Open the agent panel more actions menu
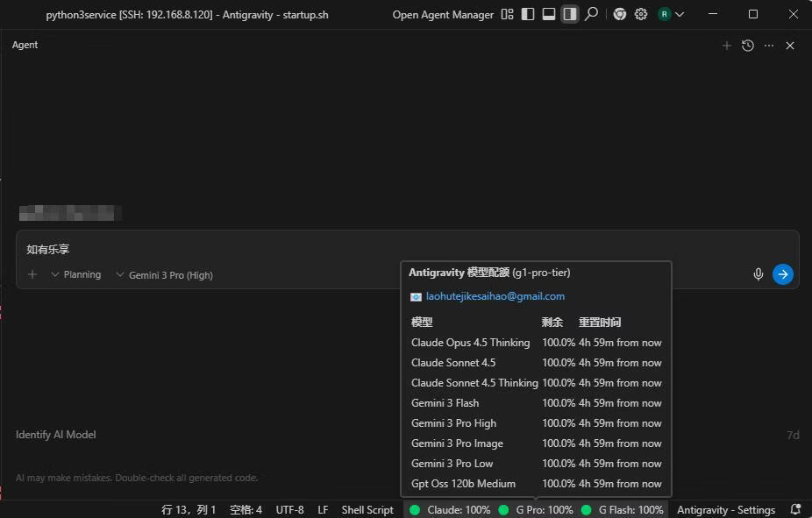The height and width of the screenshot is (518, 812). tap(769, 46)
